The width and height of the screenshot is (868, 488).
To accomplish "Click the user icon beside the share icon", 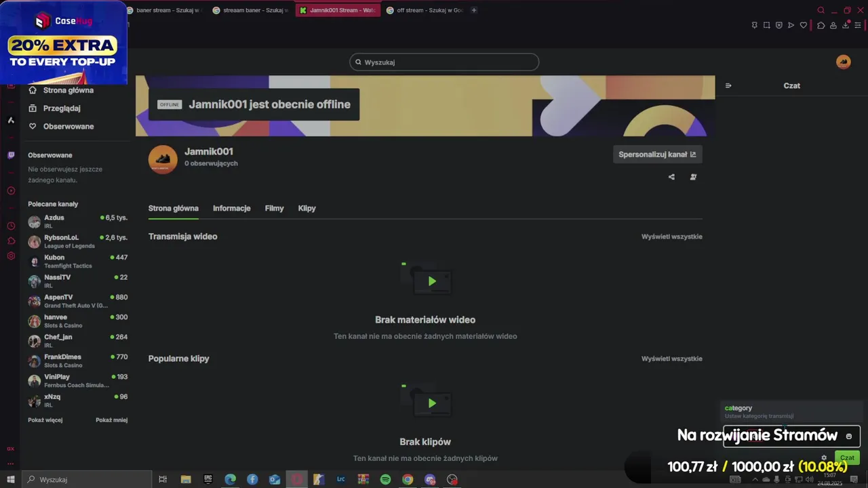I will pyautogui.click(x=693, y=177).
